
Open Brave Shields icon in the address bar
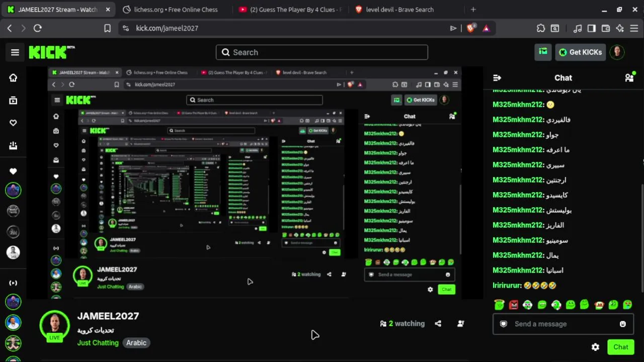[470, 28]
